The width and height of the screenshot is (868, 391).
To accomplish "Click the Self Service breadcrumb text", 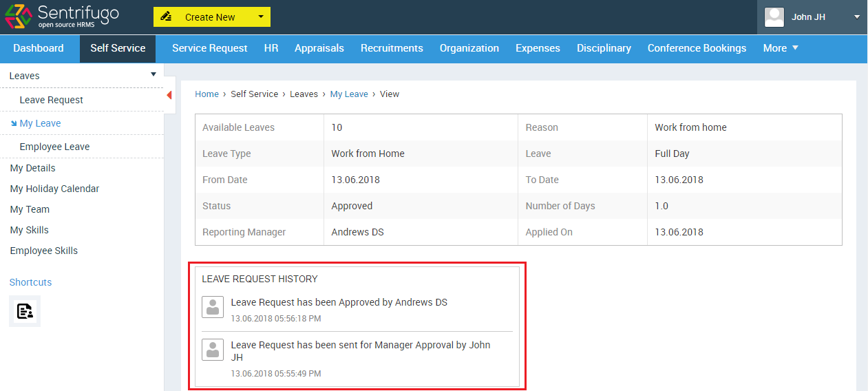I will pos(254,94).
